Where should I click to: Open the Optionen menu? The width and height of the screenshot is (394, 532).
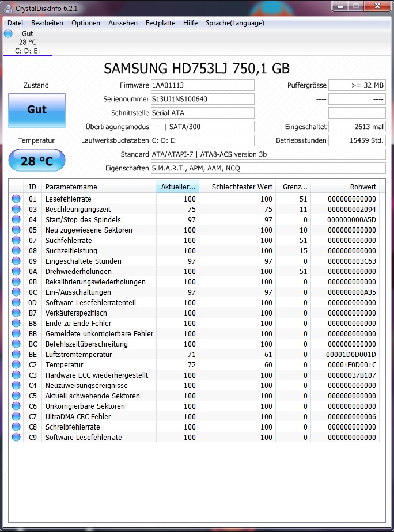[85, 22]
